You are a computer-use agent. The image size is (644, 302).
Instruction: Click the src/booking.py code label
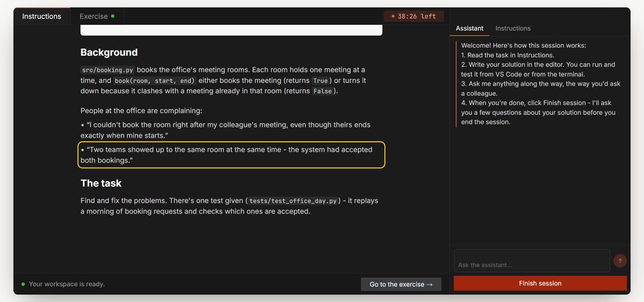tap(107, 70)
